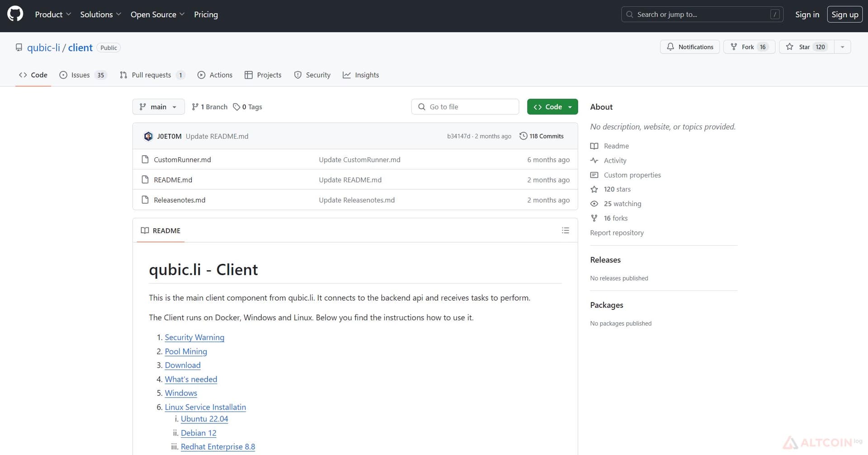Open the Pull requests tab
The width and height of the screenshot is (868, 455).
click(x=152, y=75)
